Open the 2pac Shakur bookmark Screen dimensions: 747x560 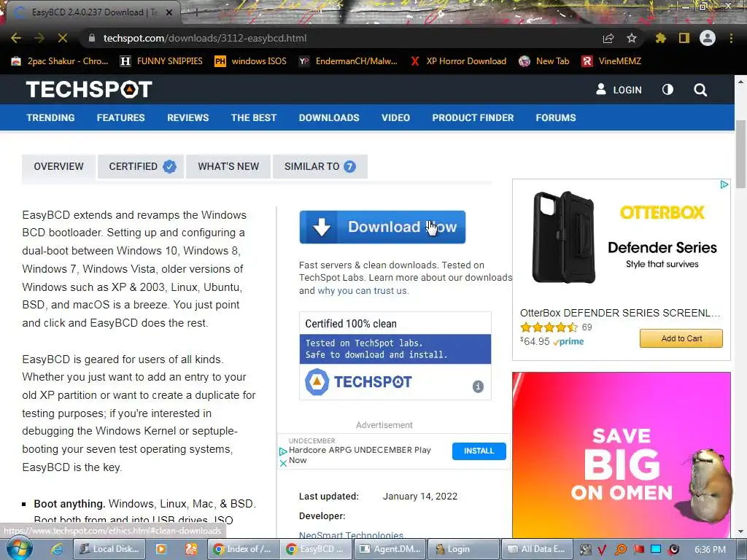coord(60,61)
